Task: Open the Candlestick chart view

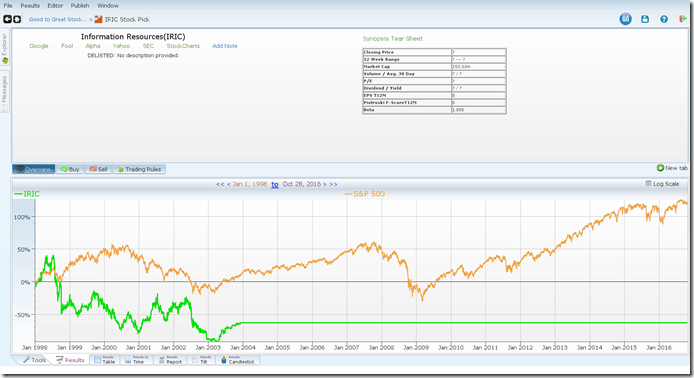Action: click(x=238, y=360)
